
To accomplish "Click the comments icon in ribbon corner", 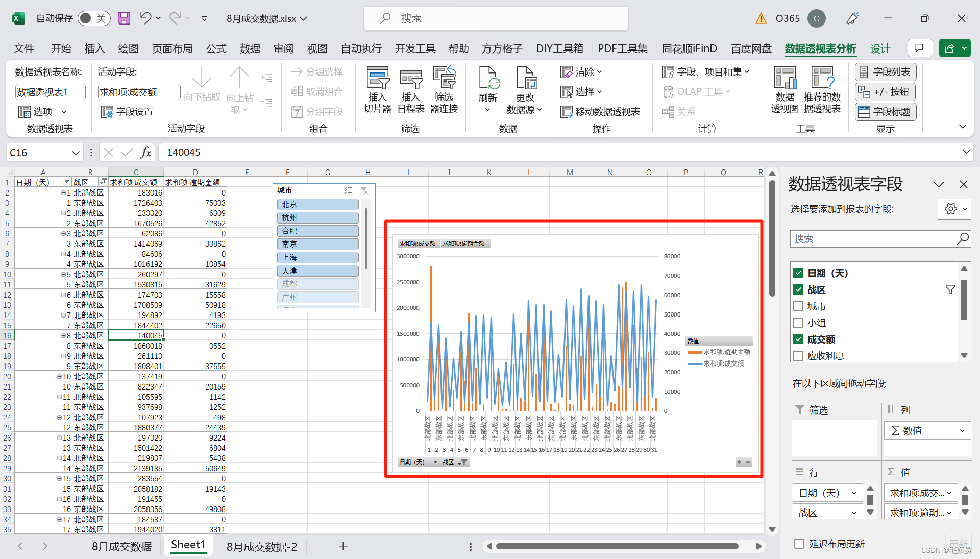I will coord(920,48).
